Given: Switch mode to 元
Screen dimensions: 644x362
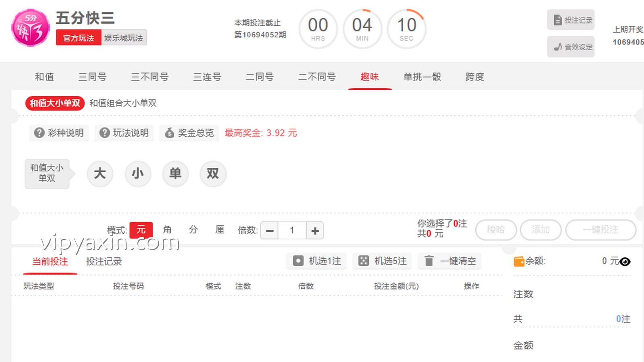Looking at the screenshot, I should pos(141,230).
